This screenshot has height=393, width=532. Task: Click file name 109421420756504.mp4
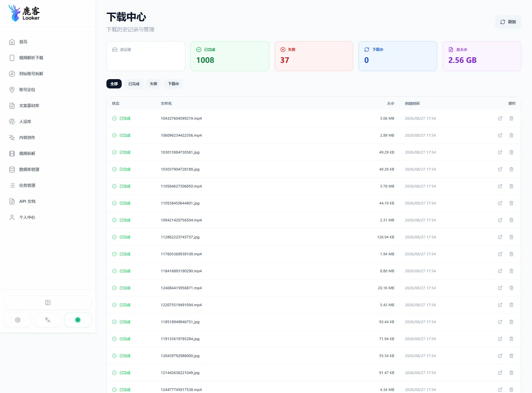(x=181, y=220)
